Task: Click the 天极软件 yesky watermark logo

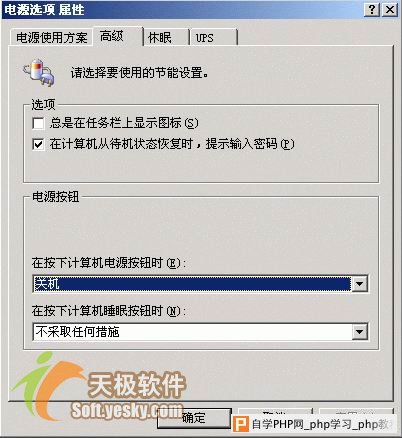Action: pyautogui.click(x=100, y=387)
